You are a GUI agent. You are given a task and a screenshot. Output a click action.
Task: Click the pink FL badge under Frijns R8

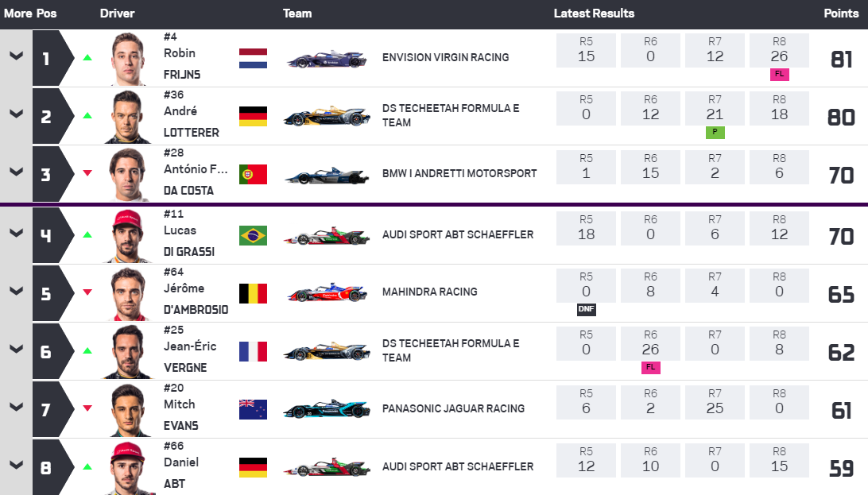(779, 74)
